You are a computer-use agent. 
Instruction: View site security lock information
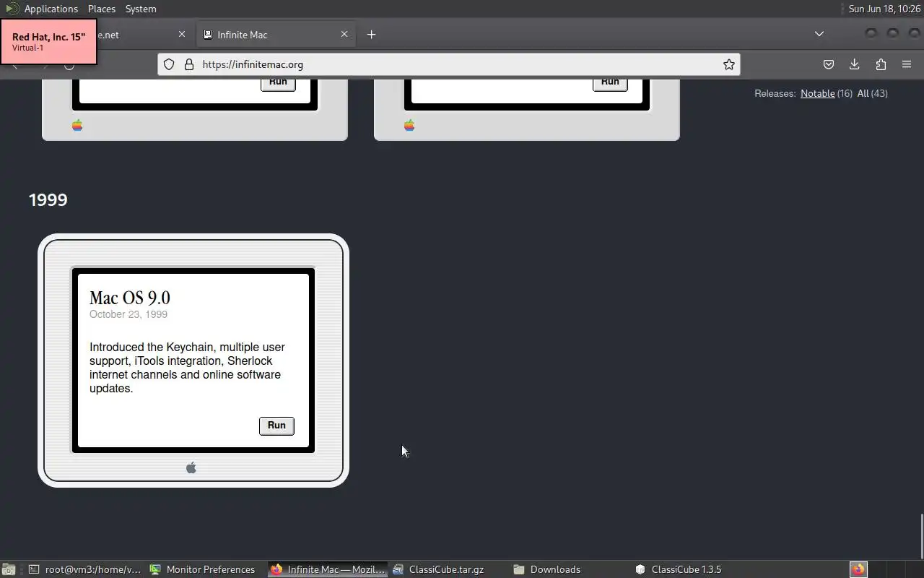pos(189,64)
